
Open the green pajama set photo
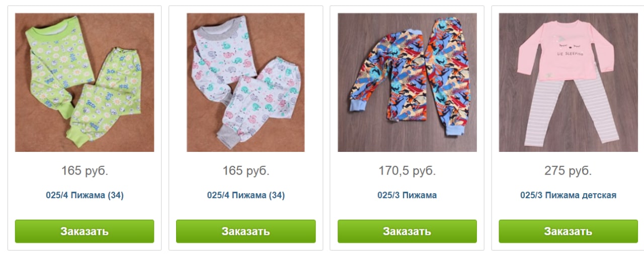point(85,82)
